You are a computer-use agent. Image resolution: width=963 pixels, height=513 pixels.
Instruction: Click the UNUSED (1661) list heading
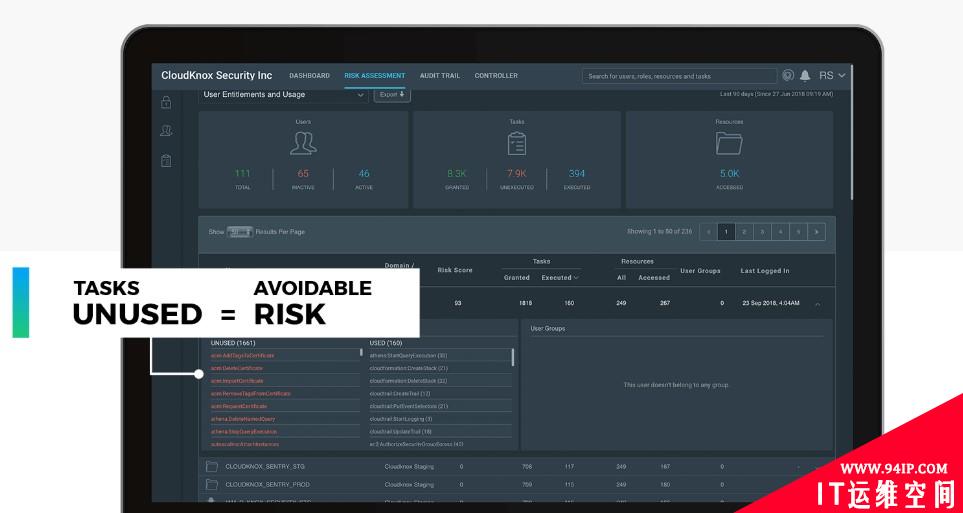[233, 343]
